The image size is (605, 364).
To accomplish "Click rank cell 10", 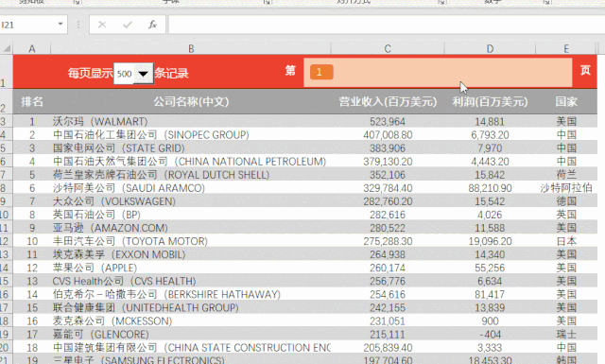I will 31,241.
